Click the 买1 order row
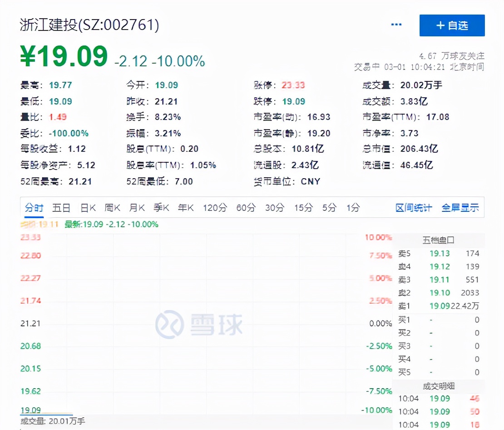Screen dimensions: 504x430 [439, 320]
